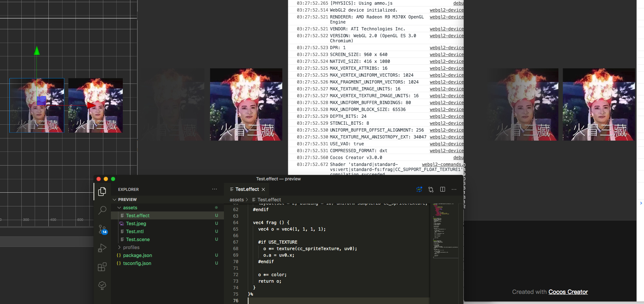Open package.json in the Explorer tree

click(x=168, y=255)
